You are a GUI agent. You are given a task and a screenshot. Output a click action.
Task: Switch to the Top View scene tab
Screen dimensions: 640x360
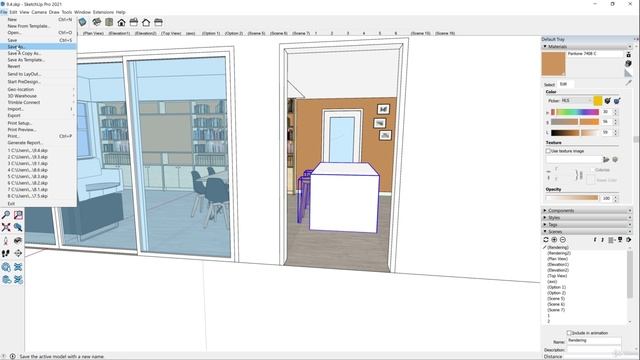[171, 33]
